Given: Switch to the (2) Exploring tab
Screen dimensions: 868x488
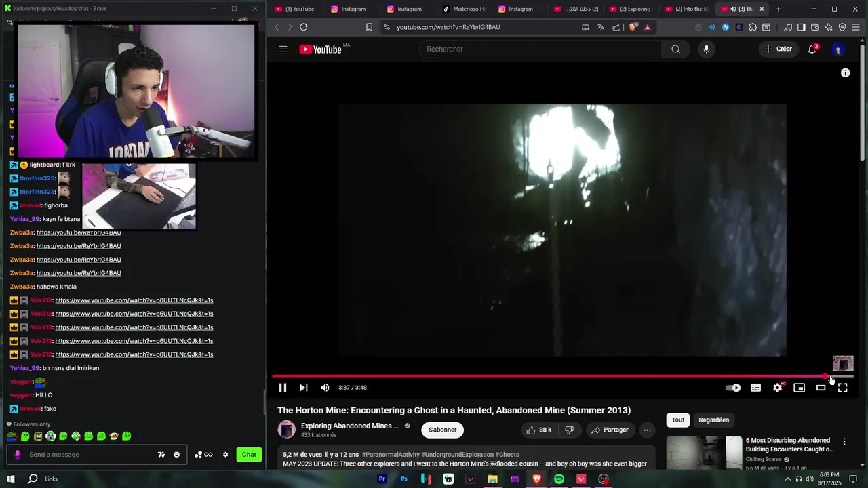Looking at the screenshot, I should (631, 9).
